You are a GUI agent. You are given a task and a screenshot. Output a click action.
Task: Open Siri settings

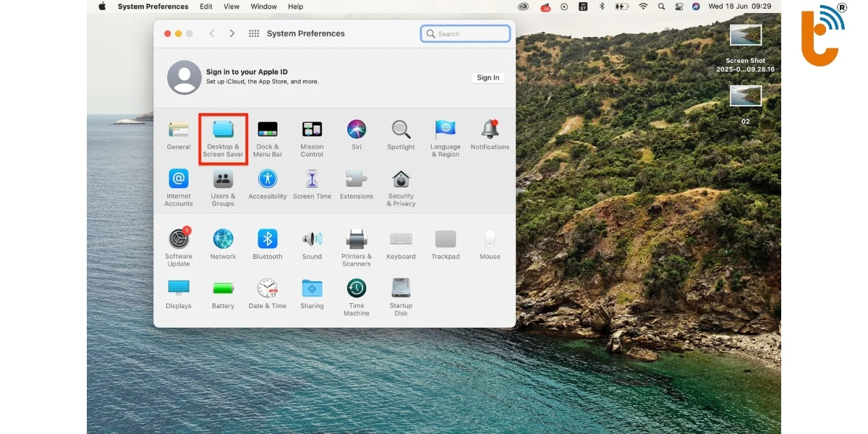(x=356, y=134)
